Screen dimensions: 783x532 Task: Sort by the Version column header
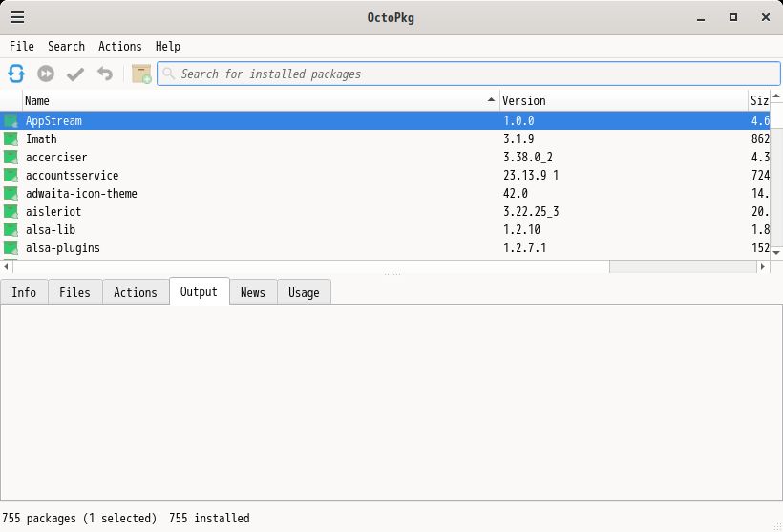[x=624, y=100]
